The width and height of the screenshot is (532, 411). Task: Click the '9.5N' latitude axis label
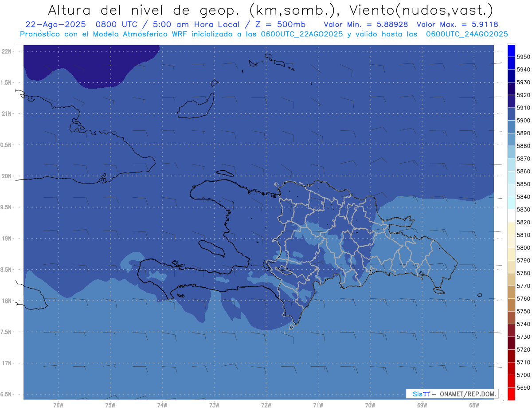point(7,207)
